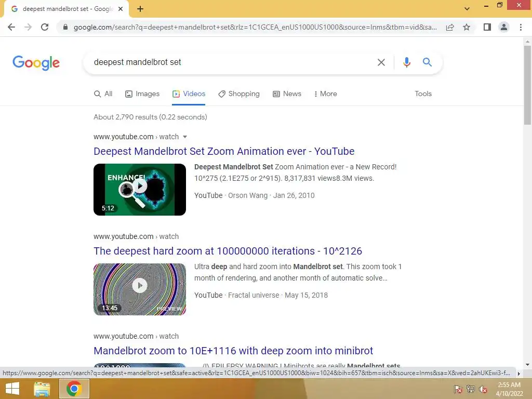Start voice search with microphone
Image resolution: width=532 pixels, height=399 pixels.
(406, 62)
